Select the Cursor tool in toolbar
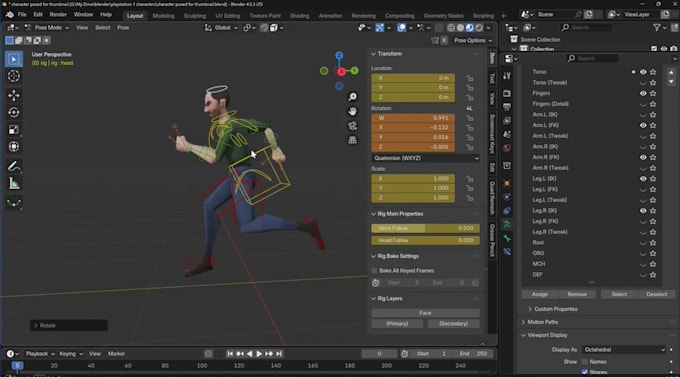680x377 pixels. click(x=14, y=76)
